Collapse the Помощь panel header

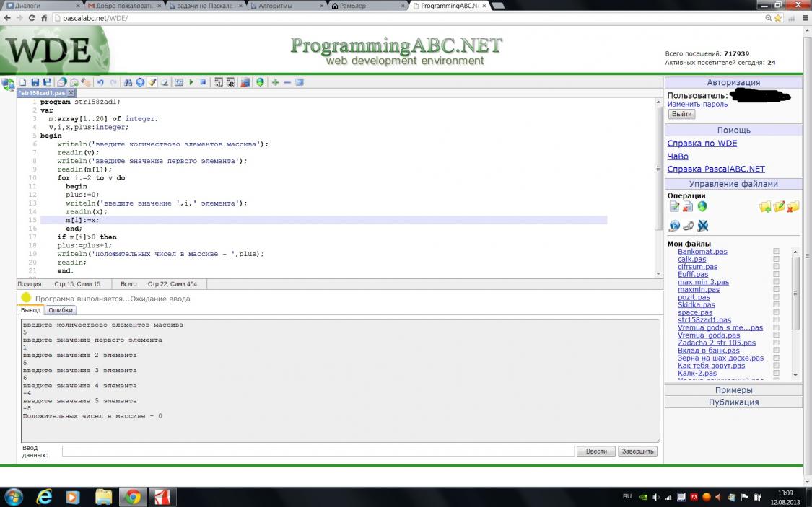[x=733, y=131]
